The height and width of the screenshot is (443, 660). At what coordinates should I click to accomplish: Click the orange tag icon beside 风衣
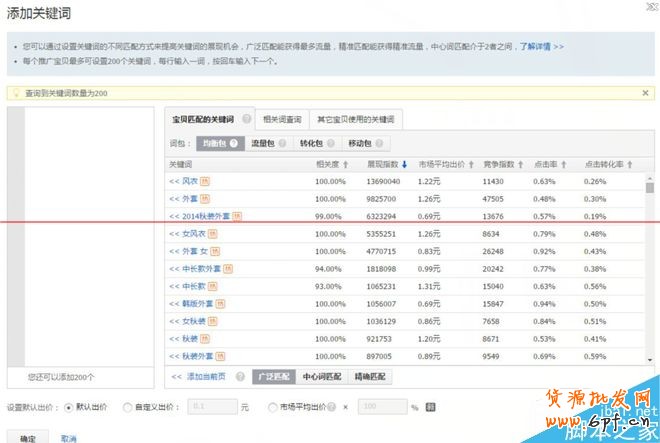(x=205, y=181)
